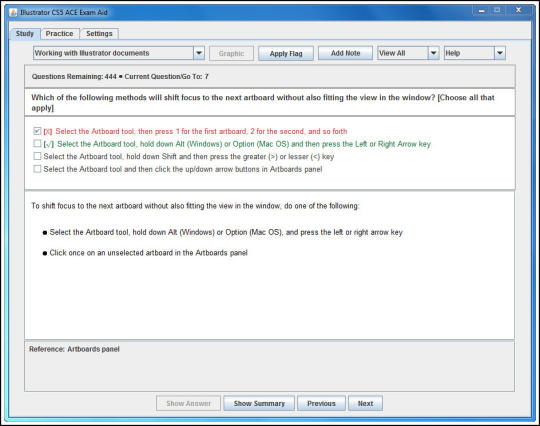Expand the topic combo box arrow

[x=199, y=53]
